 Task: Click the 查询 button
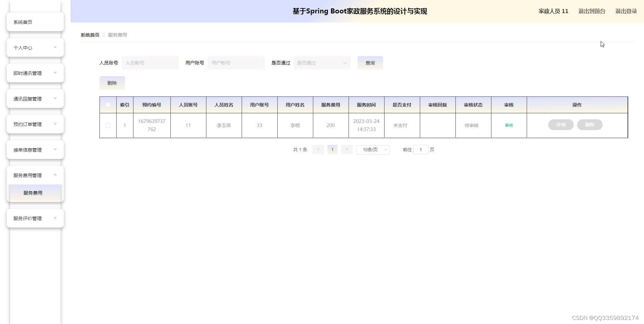(x=370, y=63)
